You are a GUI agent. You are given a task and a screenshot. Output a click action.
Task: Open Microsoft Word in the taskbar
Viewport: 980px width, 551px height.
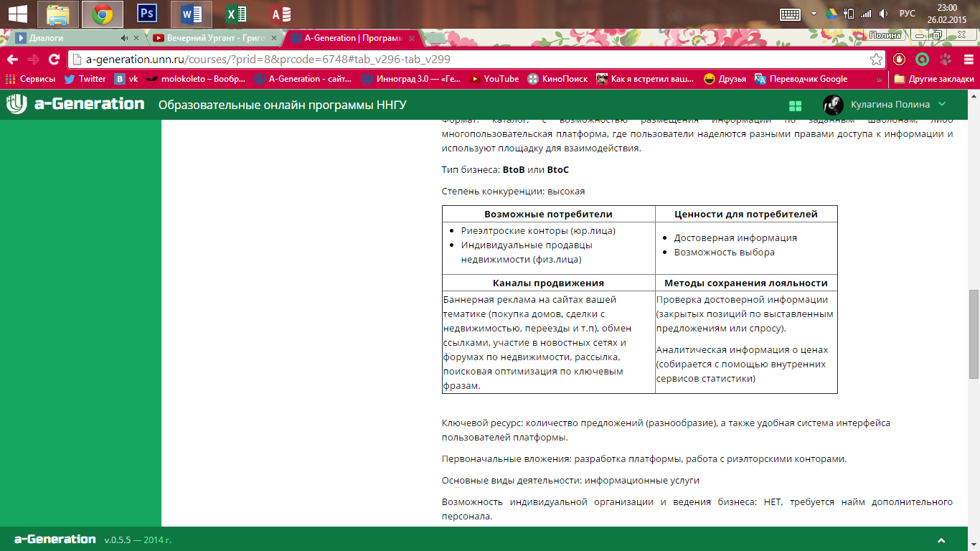[x=191, y=14]
